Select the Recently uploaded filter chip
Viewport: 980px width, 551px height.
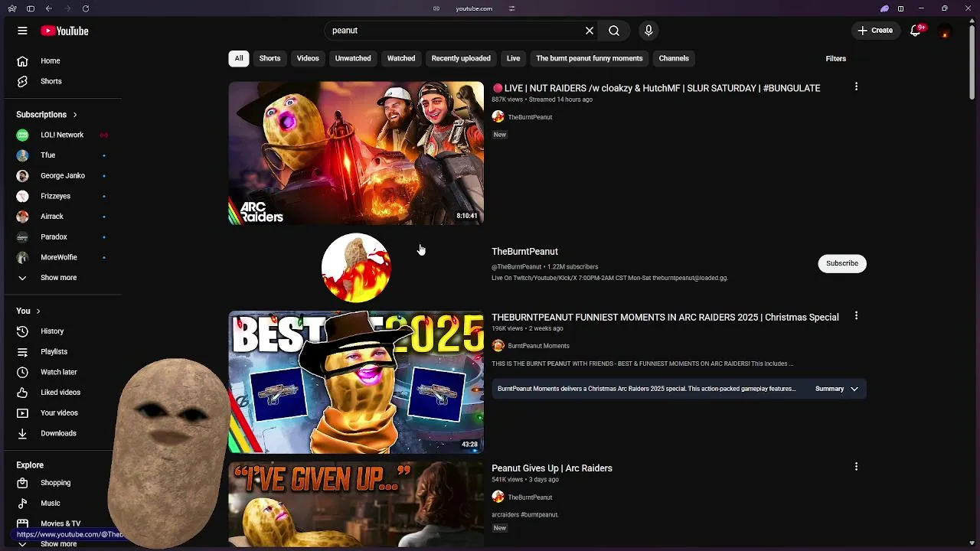coord(461,58)
